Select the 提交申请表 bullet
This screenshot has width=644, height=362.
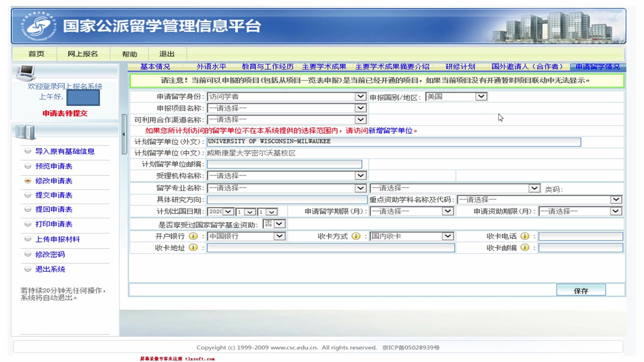28,194
